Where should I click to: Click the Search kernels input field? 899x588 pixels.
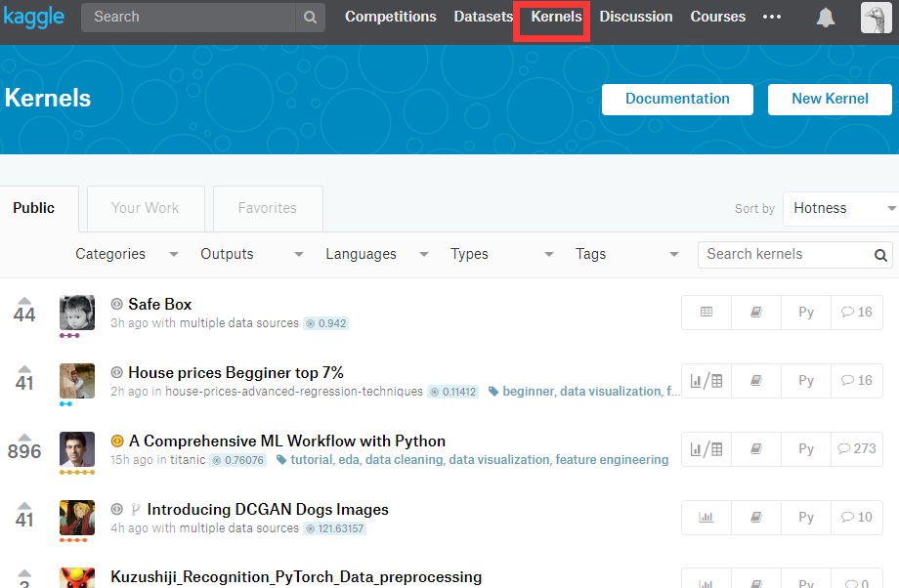(x=785, y=254)
